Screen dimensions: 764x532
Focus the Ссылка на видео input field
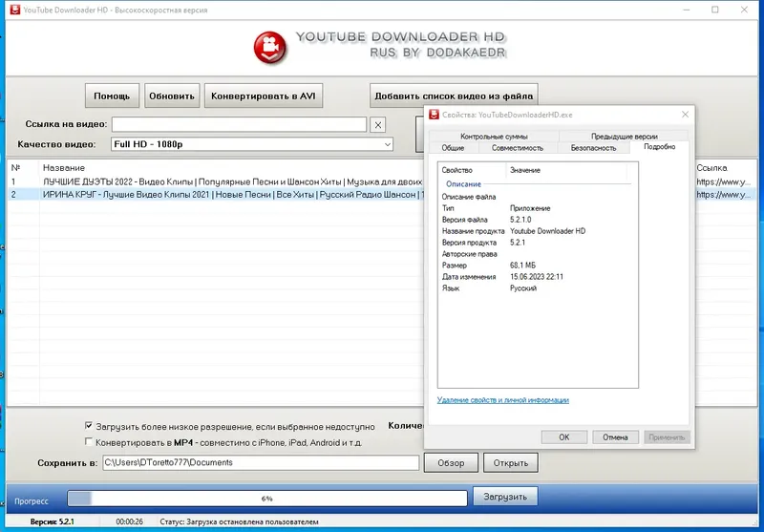240,124
